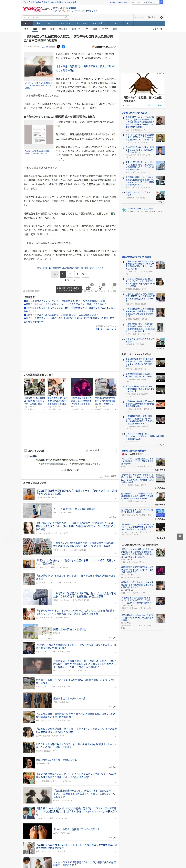
Task: Close the mite exterminator ad
Action: (x=163, y=73)
